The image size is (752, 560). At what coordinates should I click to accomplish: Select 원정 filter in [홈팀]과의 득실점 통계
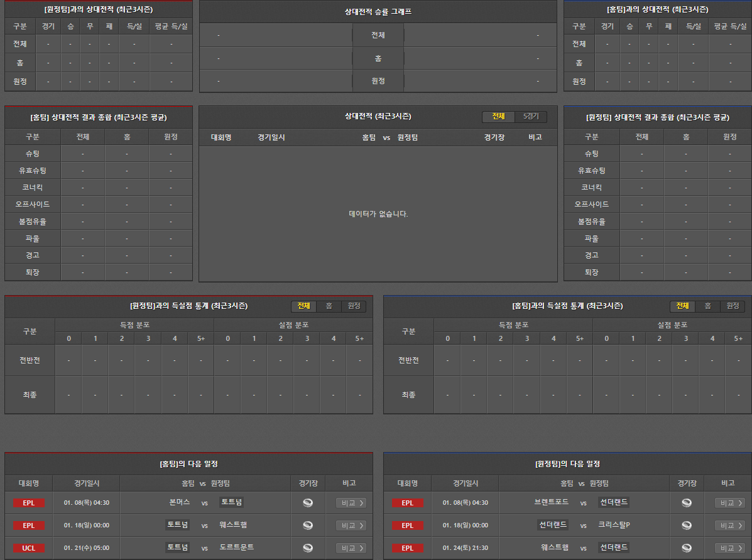click(x=733, y=306)
